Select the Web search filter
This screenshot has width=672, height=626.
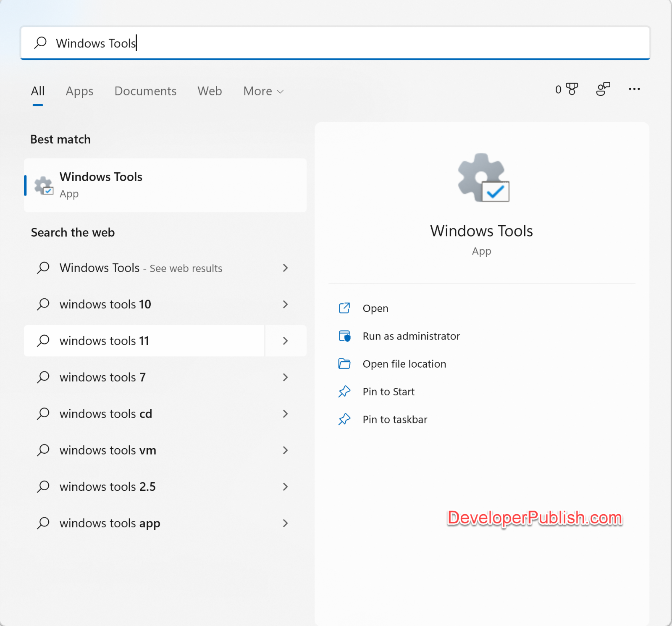pyautogui.click(x=209, y=91)
